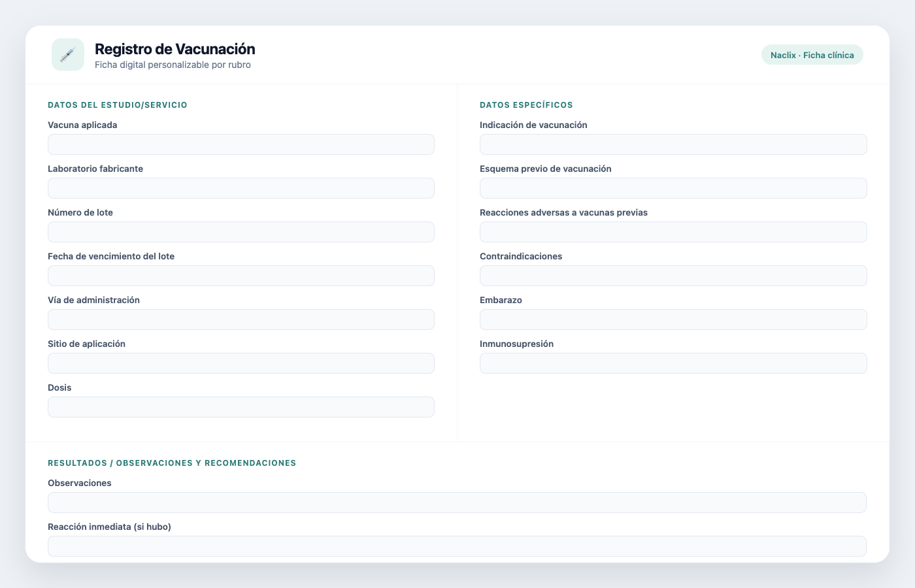This screenshot has width=915, height=588.
Task: Click the Sitio de aplicación field
Action: point(241,363)
